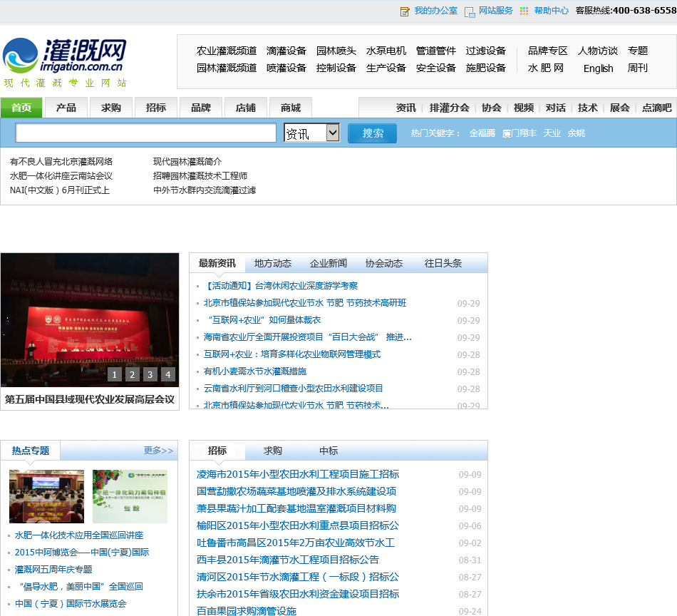This screenshot has height=616, width=677.
Task: Click the conference carousel photo
Action: (x=90, y=319)
